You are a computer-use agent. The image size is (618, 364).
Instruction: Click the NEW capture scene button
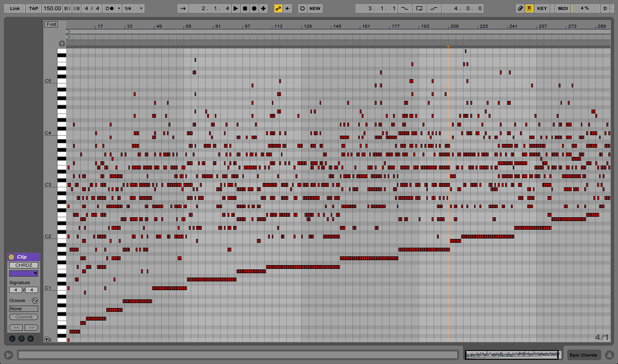[315, 8]
